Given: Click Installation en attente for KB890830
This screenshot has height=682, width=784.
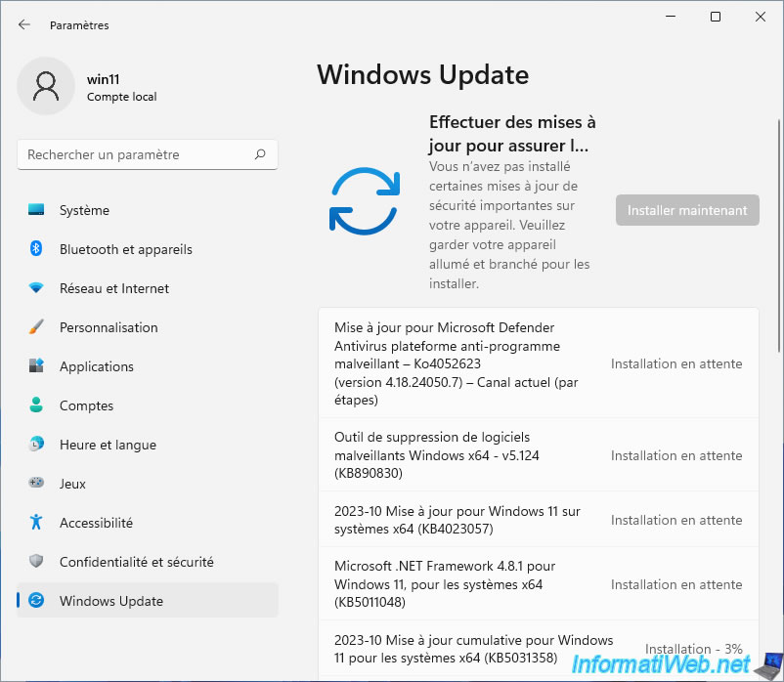Looking at the screenshot, I should [x=676, y=455].
